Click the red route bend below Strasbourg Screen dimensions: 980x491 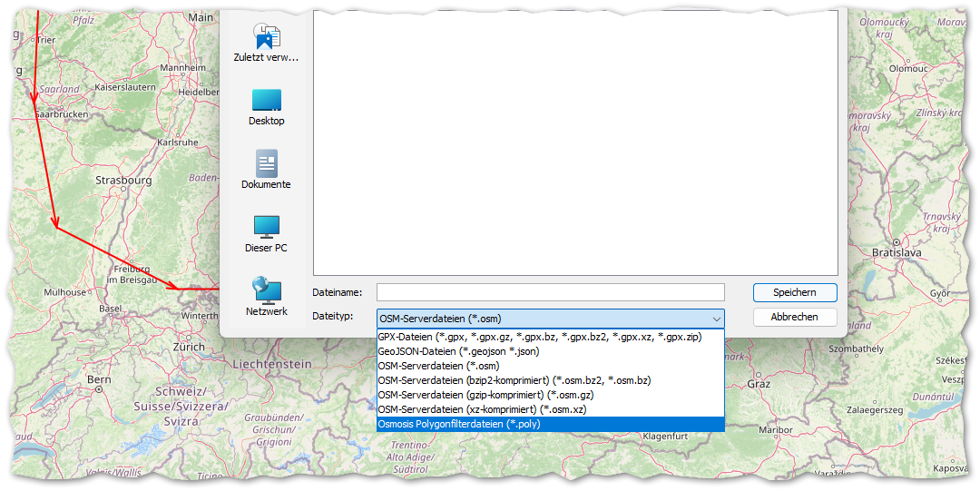pos(56,227)
